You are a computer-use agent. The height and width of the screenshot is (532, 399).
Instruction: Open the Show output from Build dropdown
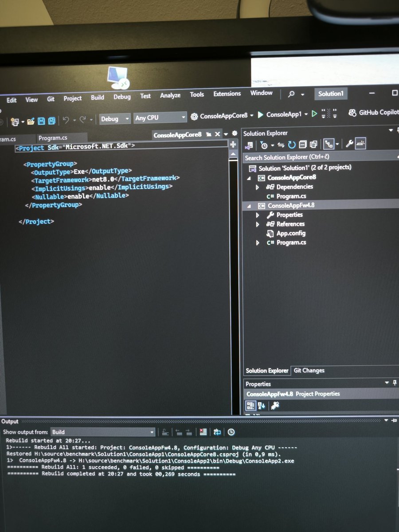tap(103, 432)
